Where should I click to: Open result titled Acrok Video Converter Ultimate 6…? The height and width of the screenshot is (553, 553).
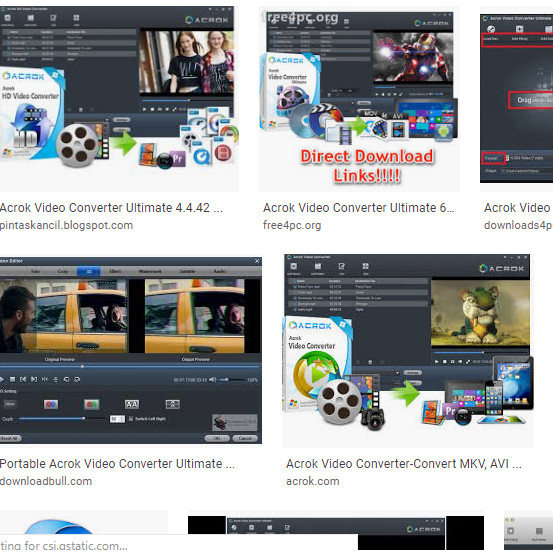[359, 208]
